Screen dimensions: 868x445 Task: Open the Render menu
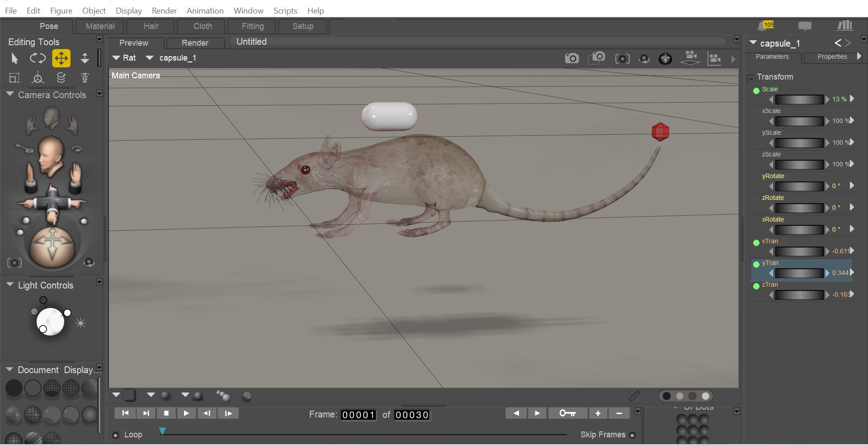pyautogui.click(x=164, y=10)
